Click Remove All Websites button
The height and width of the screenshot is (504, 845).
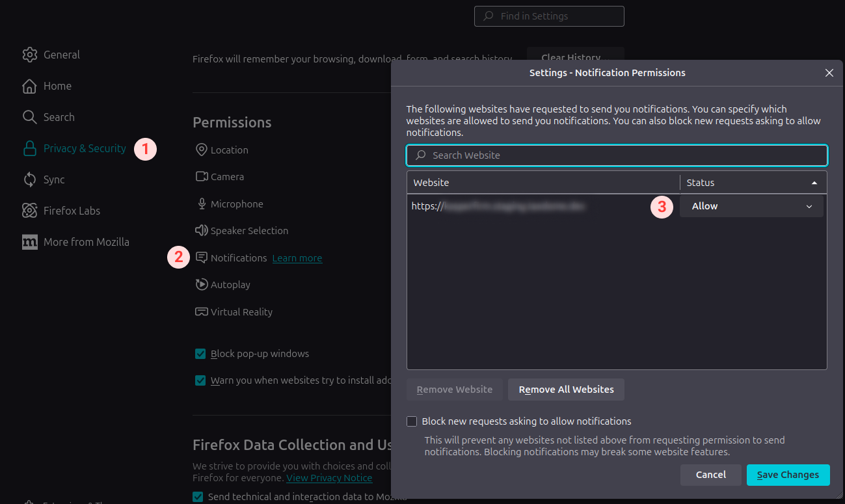click(x=566, y=390)
